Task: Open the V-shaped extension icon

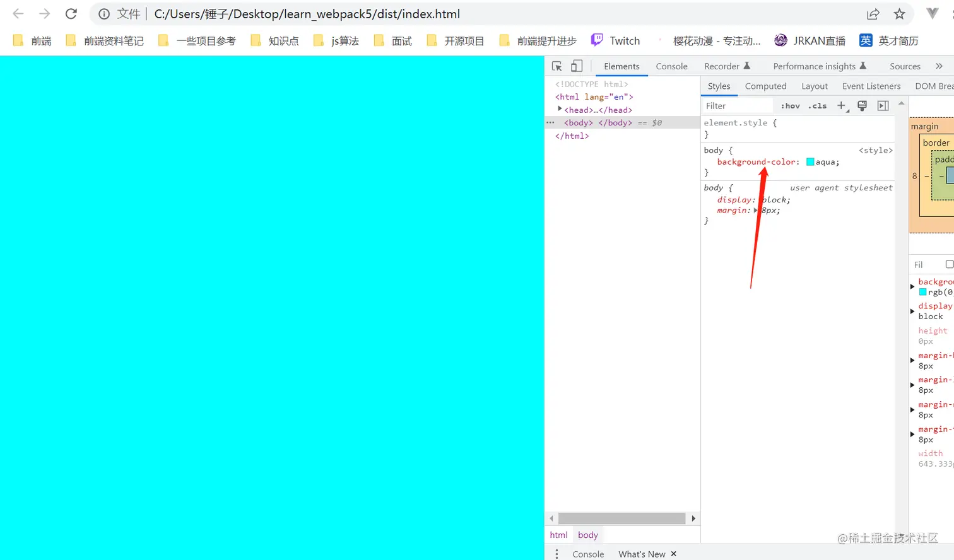Action: point(933,13)
